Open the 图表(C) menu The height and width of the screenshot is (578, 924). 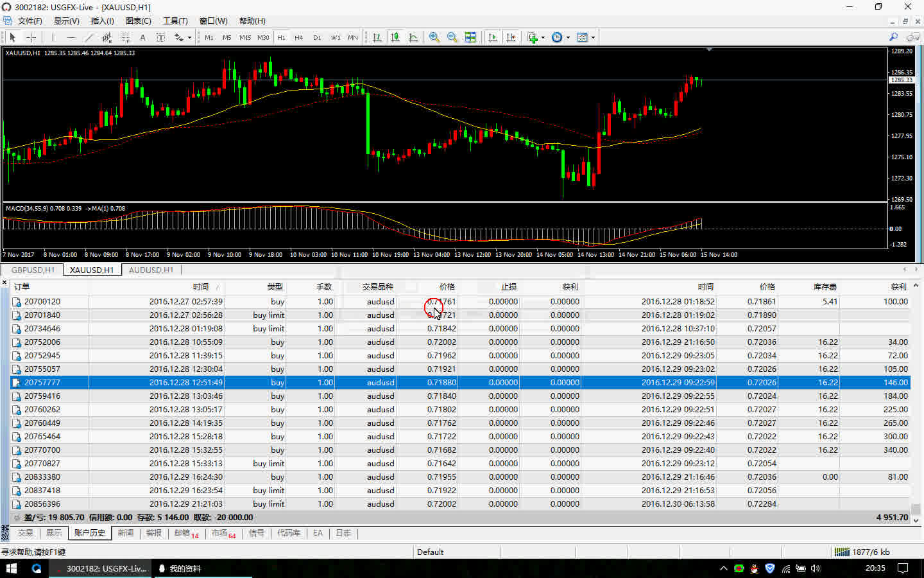pyautogui.click(x=139, y=21)
